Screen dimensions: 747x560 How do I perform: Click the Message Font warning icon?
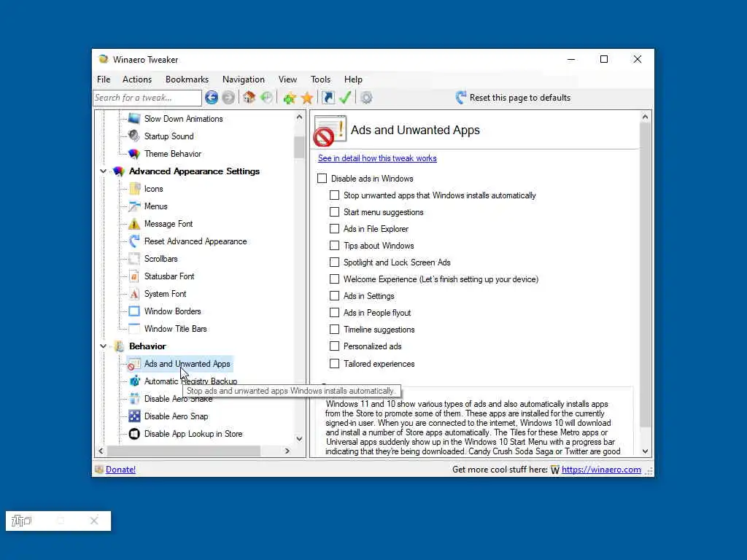(134, 223)
